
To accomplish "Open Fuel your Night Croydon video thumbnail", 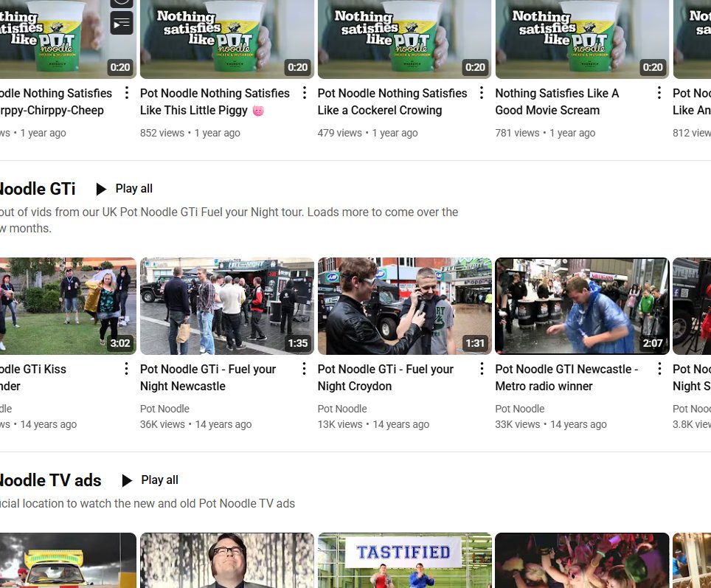I will (x=404, y=305).
